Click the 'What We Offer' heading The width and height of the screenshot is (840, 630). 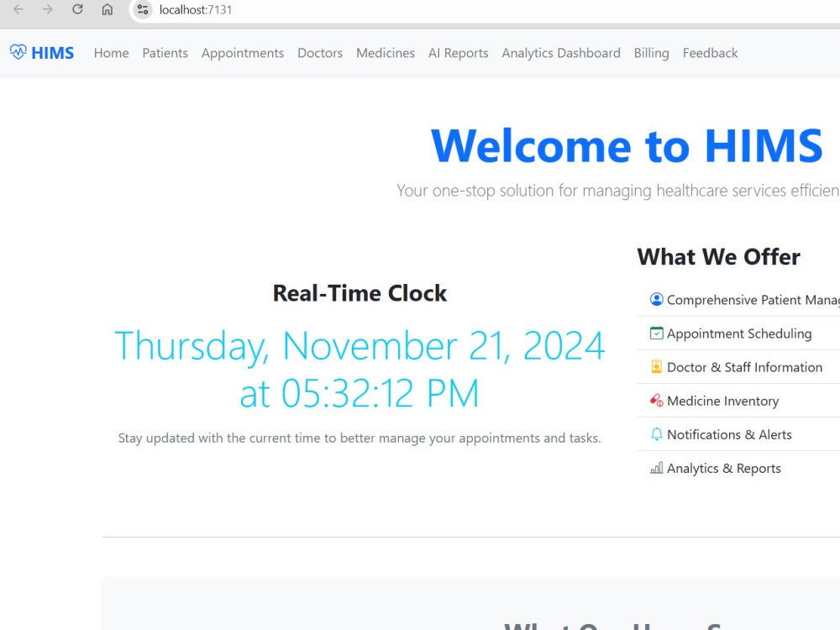(x=718, y=256)
